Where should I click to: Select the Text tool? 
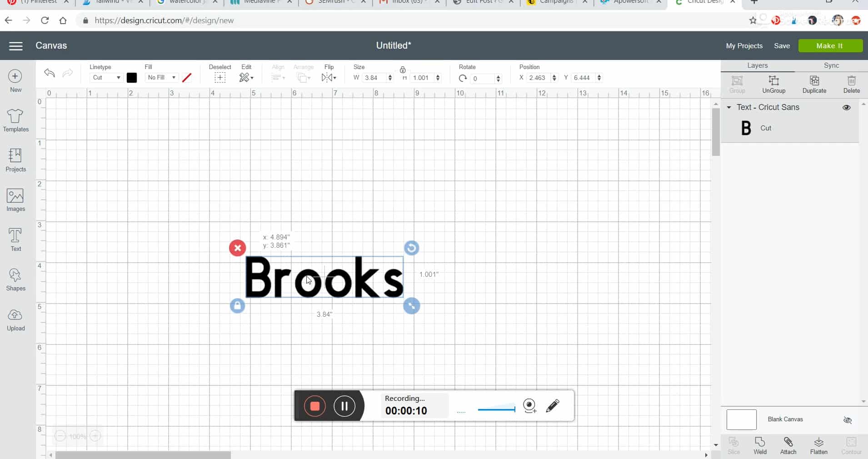[x=15, y=240]
